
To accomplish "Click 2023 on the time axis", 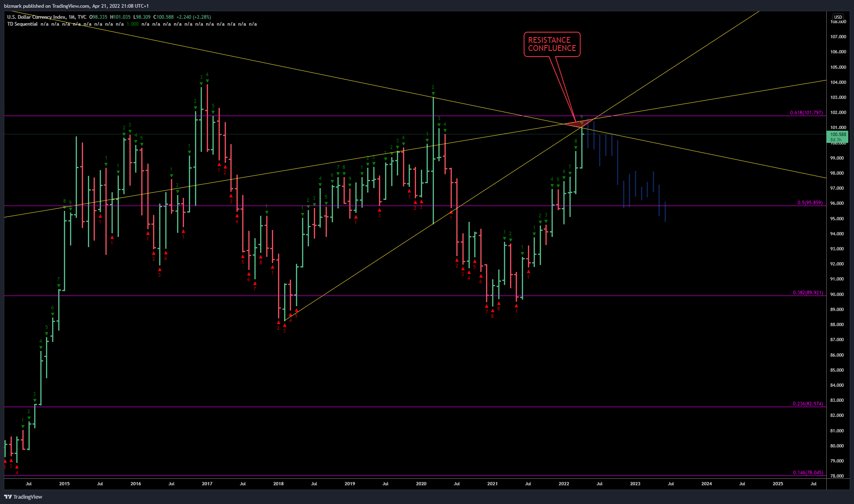I will pos(635,484).
